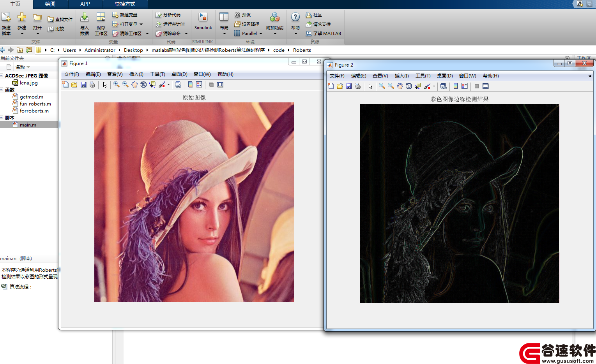Click the Import Data (导入数据) icon
This screenshot has height=364, width=596.
tap(85, 17)
